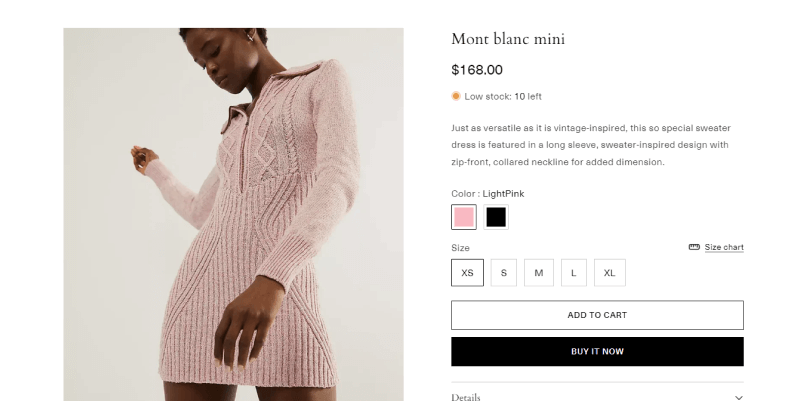
Task: Click the 'Color : LightPink' label
Action: pyautogui.click(x=488, y=193)
